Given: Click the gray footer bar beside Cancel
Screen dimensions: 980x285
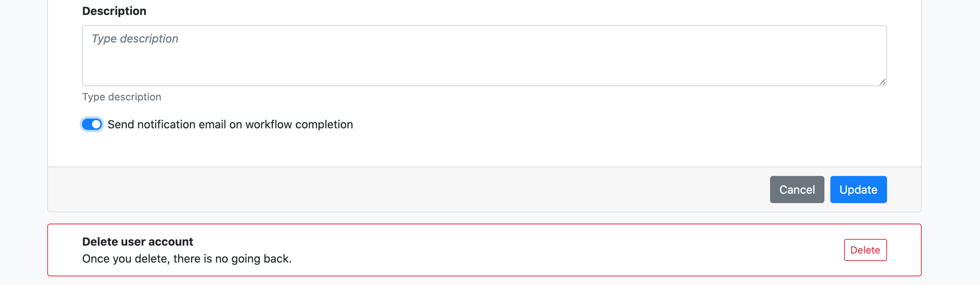Looking at the screenshot, I should (x=394, y=190).
